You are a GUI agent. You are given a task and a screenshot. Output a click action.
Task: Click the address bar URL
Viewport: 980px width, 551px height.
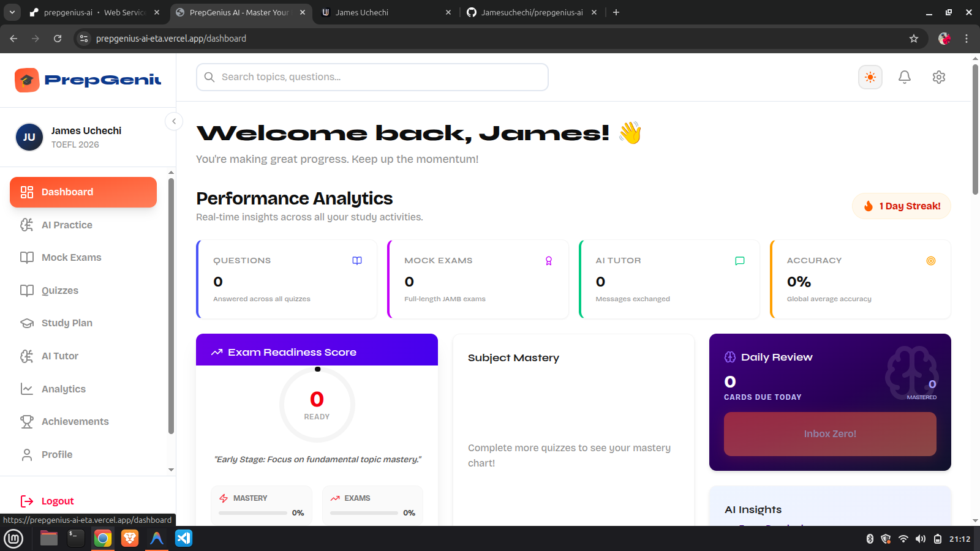click(171, 39)
